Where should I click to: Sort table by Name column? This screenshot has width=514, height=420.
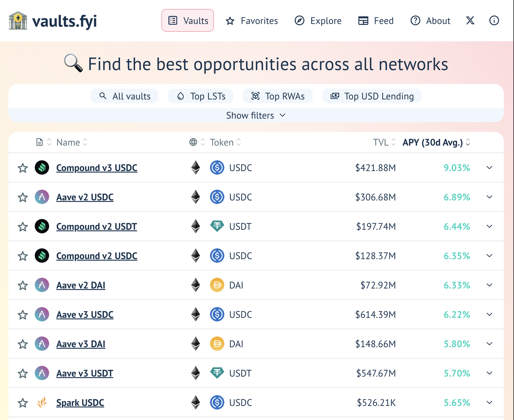(72, 142)
